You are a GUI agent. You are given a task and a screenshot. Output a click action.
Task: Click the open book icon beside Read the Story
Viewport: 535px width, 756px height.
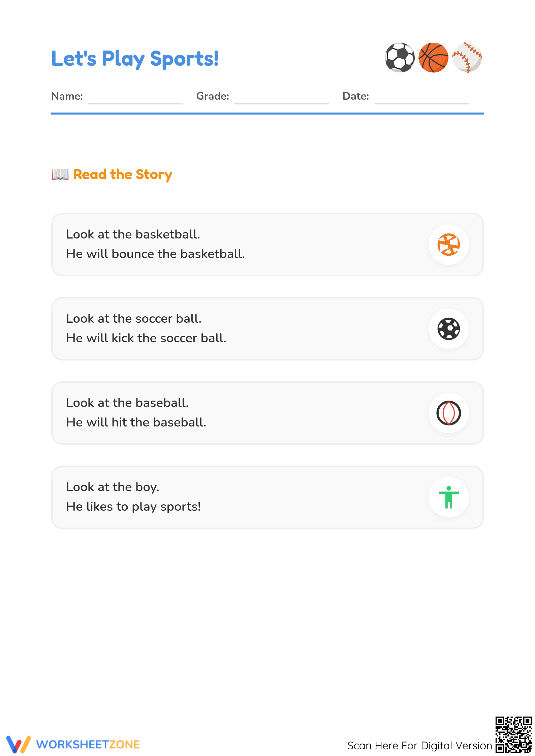pyautogui.click(x=60, y=175)
